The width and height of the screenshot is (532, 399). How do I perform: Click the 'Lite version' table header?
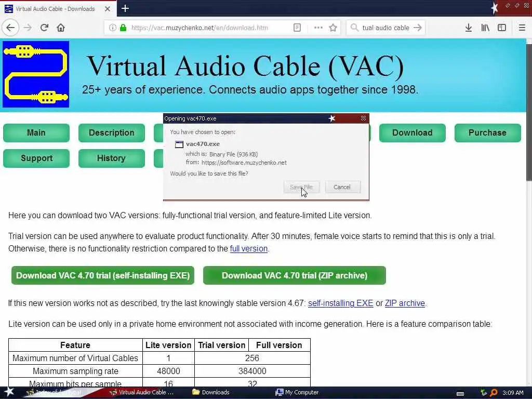point(168,345)
